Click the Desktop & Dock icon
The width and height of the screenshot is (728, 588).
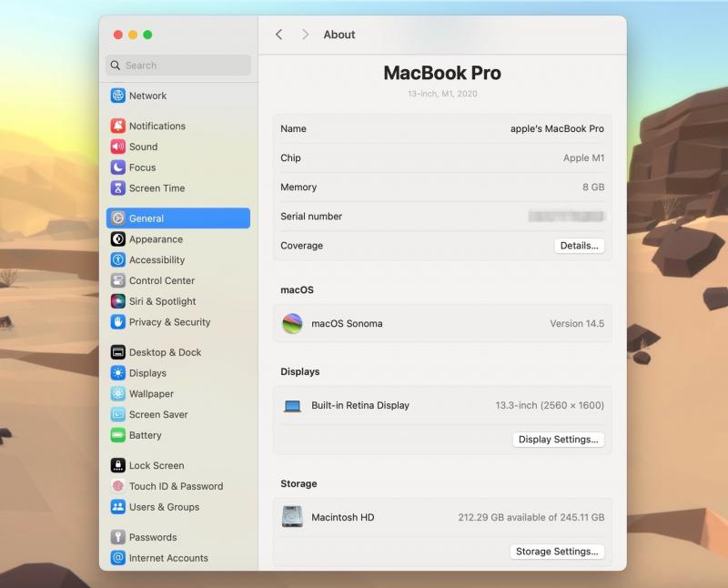[x=118, y=352]
